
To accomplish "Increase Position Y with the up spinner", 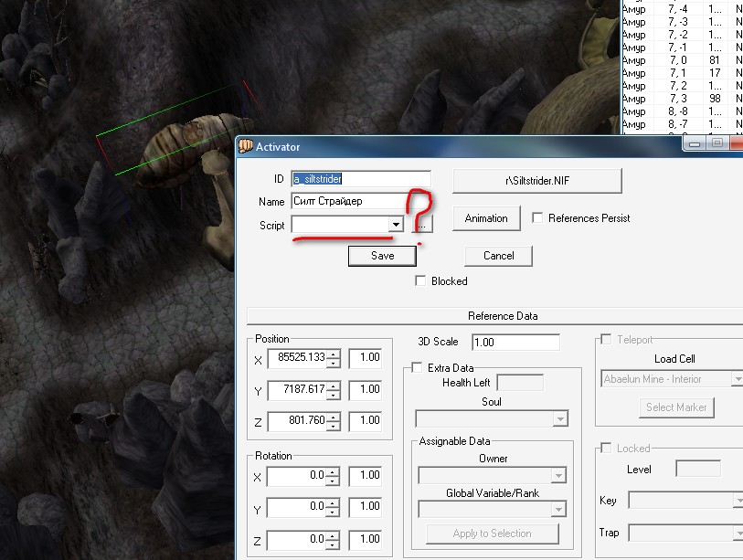I will pyautogui.click(x=334, y=386).
